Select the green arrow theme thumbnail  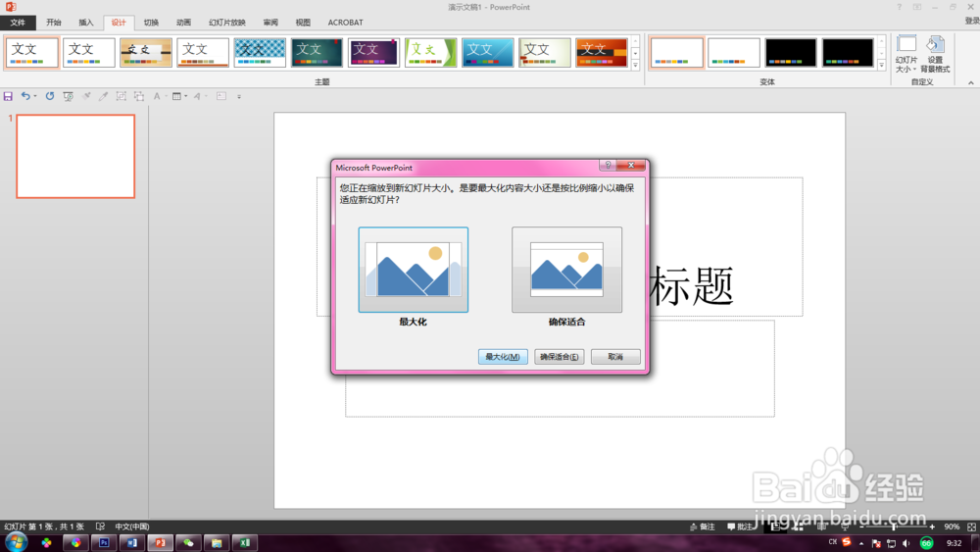pyautogui.click(x=430, y=53)
